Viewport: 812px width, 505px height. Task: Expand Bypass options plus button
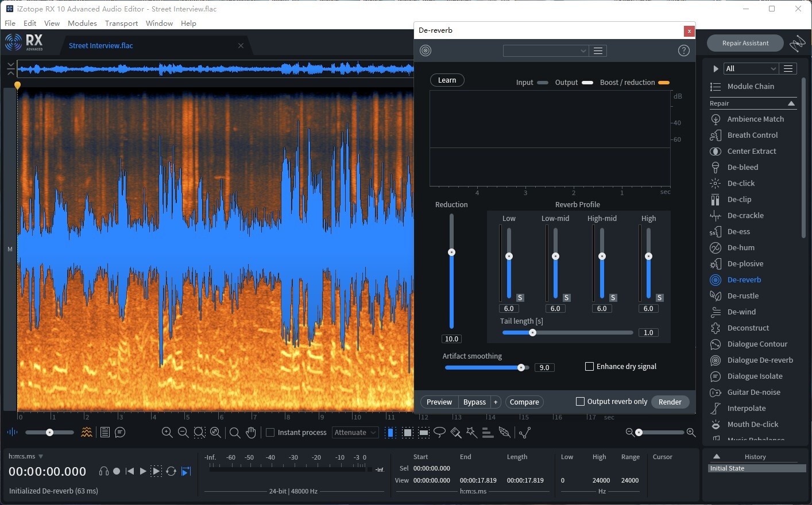coord(496,402)
